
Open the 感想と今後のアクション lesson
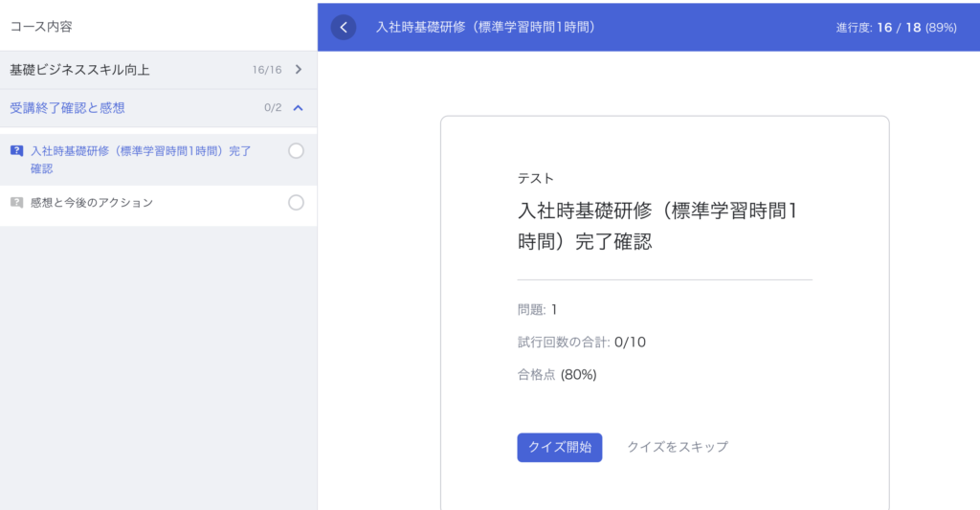coord(92,203)
